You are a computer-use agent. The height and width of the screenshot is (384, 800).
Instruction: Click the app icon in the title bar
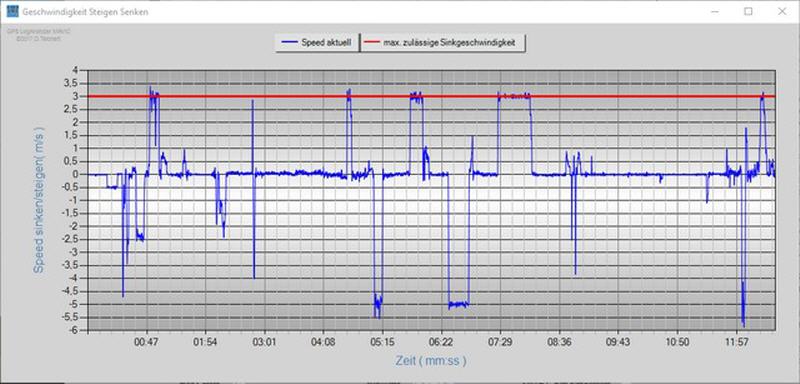[x=12, y=11]
